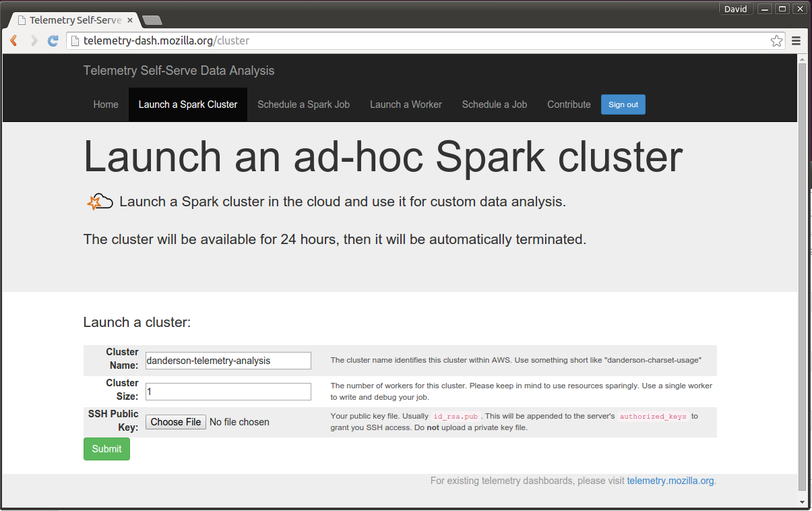Go to the Home nav item
This screenshot has width=812, height=511.
pos(106,104)
